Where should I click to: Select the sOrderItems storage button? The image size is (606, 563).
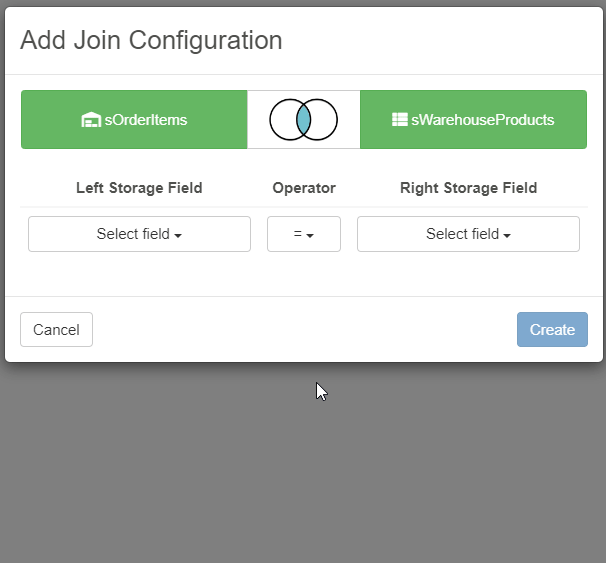134,120
